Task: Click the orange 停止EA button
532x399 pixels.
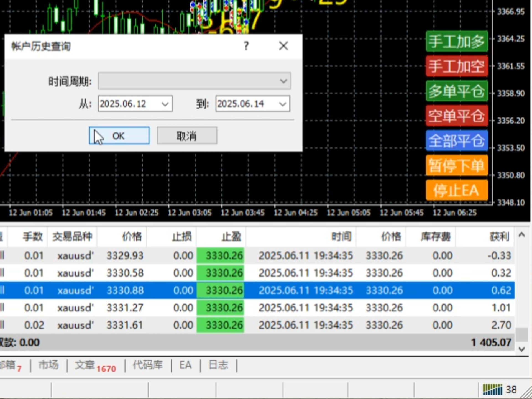Action: tap(457, 190)
